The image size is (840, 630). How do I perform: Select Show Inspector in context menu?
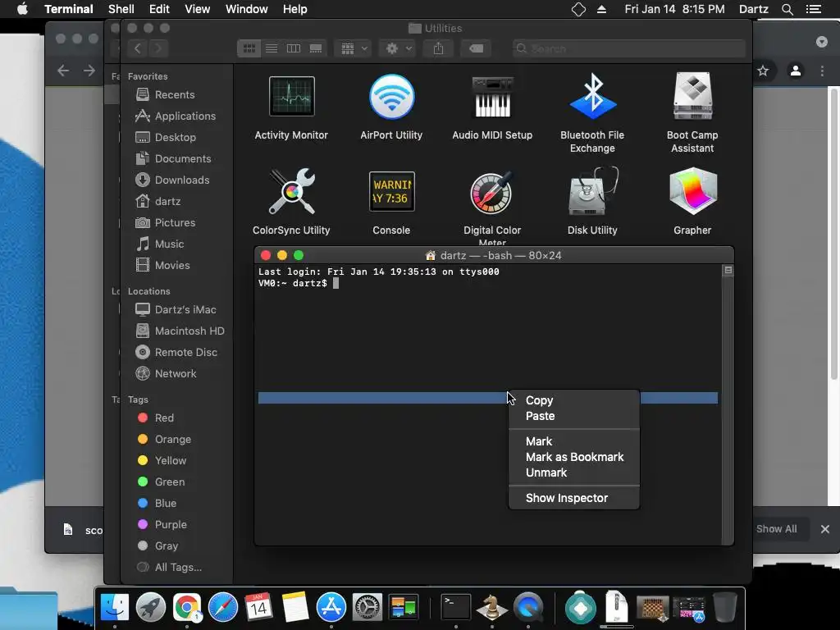[x=573, y=498]
